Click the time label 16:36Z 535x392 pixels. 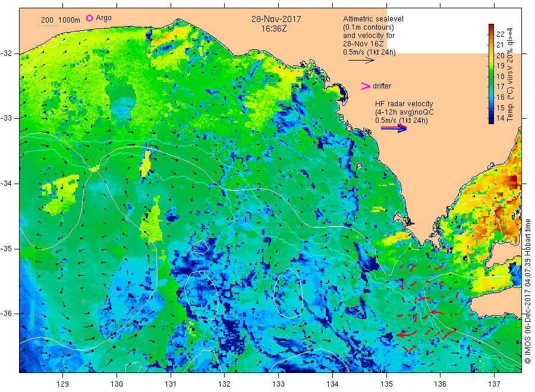pyautogui.click(x=274, y=29)
